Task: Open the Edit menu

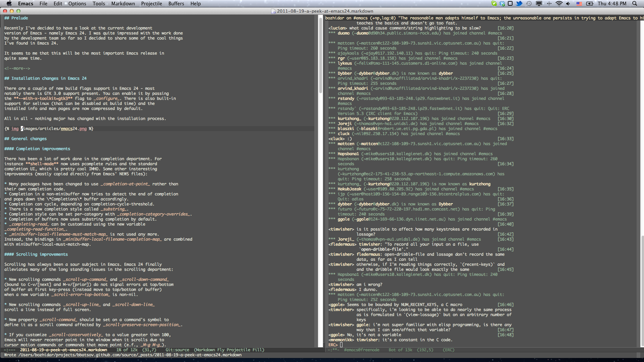Action: (x=58, y=4)
